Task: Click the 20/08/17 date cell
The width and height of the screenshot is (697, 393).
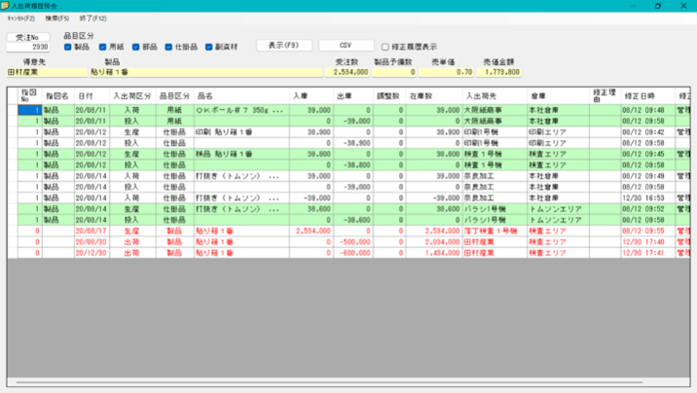Action: click(92, 231)
